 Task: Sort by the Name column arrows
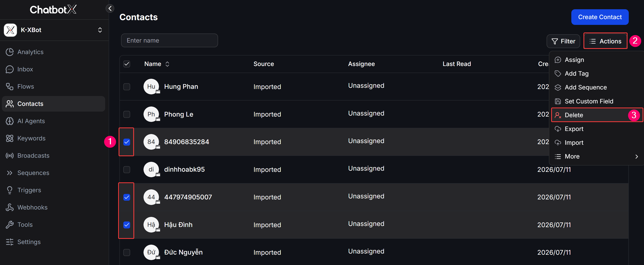(x=167, y=64)
